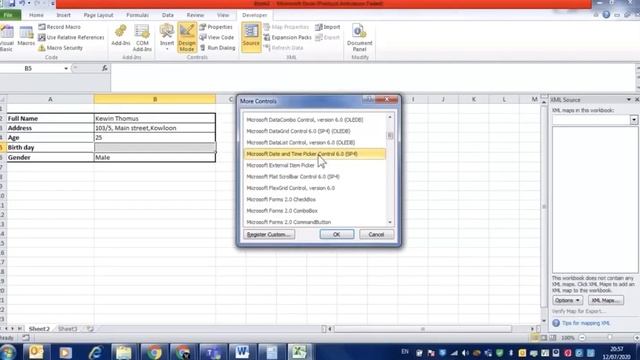Image resolution: width=640 pixels, height=360 pixels.
Task: Select Microsoft Date and Time Picker Control
Action: coord(314,154)
